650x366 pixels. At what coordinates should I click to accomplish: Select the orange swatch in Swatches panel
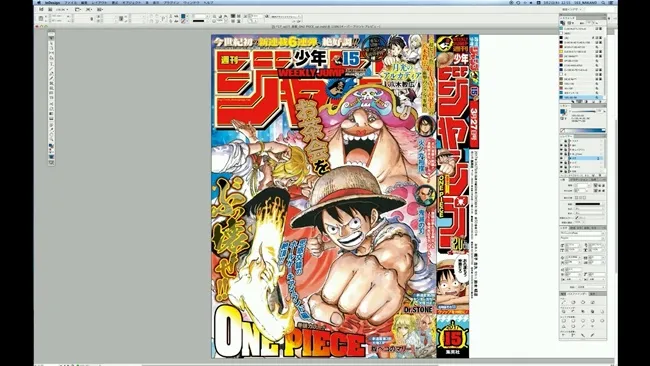[x=561, y=61]
